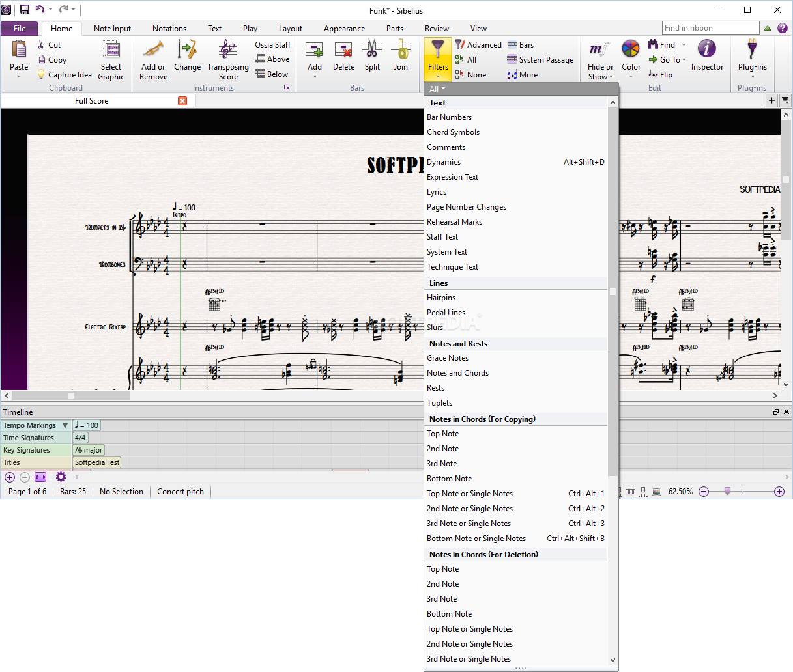Toggle Transposing Score
793x672 pixels.
(228, 60)
